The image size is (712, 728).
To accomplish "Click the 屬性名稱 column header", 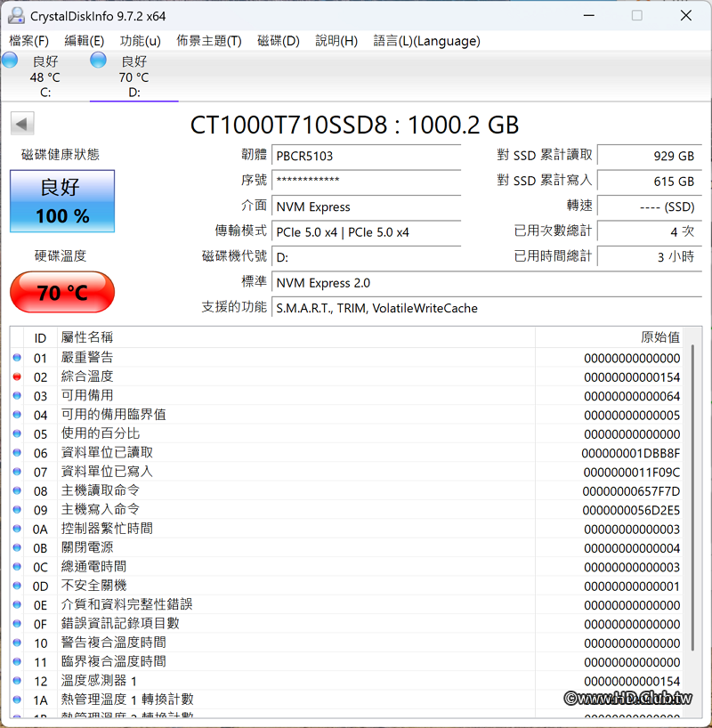I will click(x=296, y=337).
